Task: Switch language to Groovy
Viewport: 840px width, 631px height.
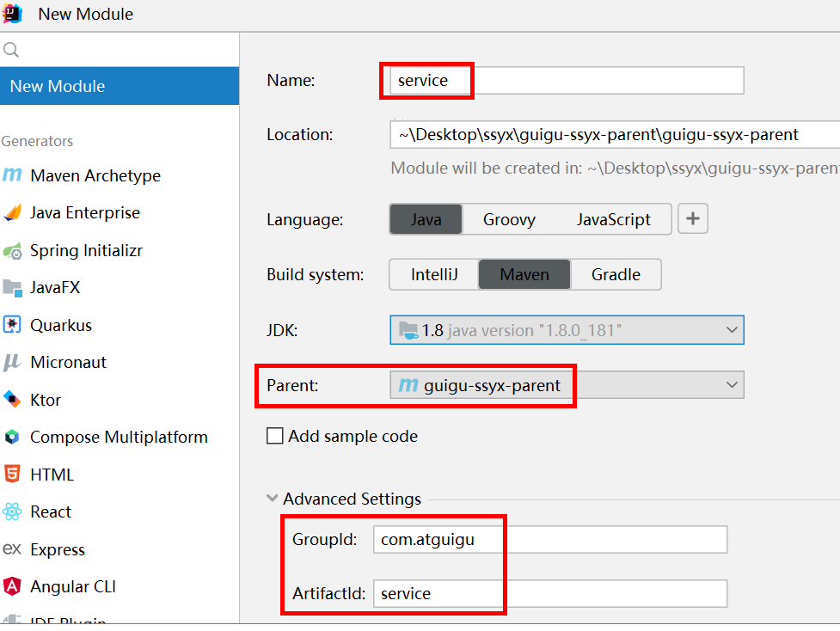Action: pos(509,219)
